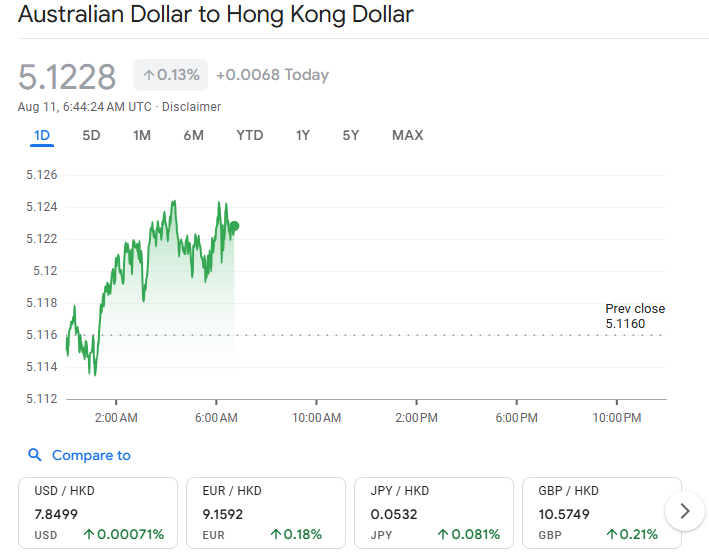
Task: Open the 1Y time range
Action: point(302,135)
